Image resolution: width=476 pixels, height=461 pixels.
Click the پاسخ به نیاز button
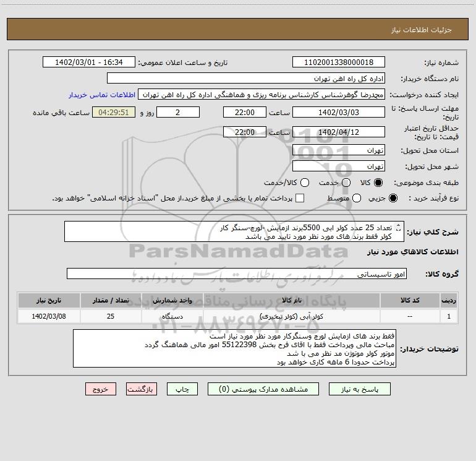(360, 389)
